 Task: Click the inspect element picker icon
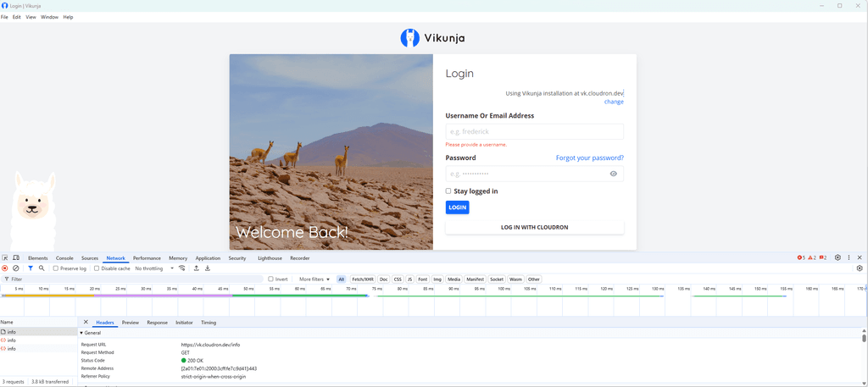click(x=5, y=258)
